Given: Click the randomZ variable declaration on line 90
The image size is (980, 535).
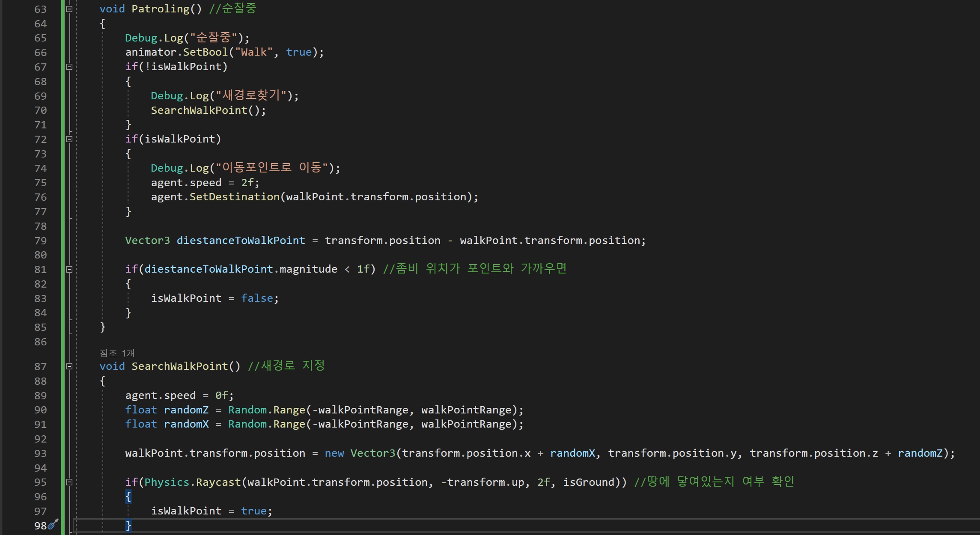Looking at the screenshot, I should [x=186, y=410].
